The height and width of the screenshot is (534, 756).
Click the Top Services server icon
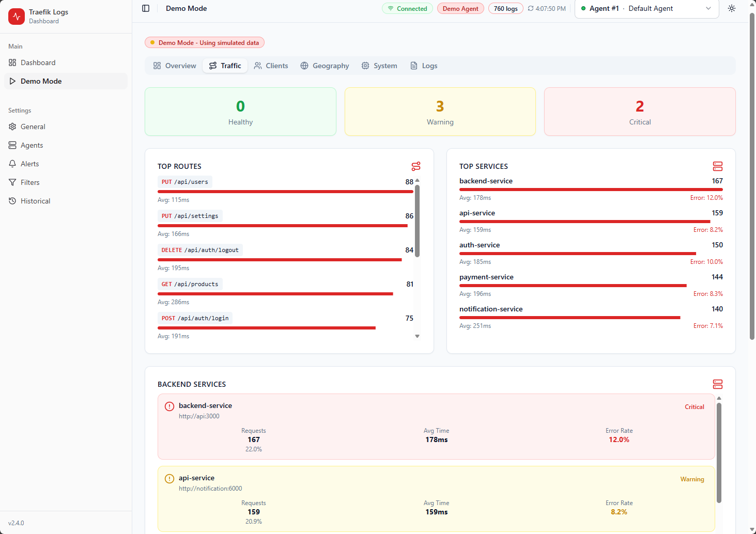717,166
